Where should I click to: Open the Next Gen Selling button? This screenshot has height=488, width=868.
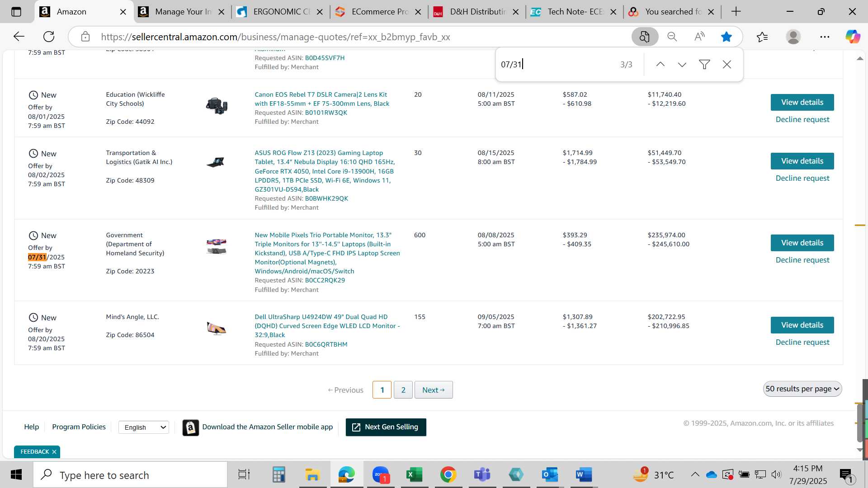[386, 427]
